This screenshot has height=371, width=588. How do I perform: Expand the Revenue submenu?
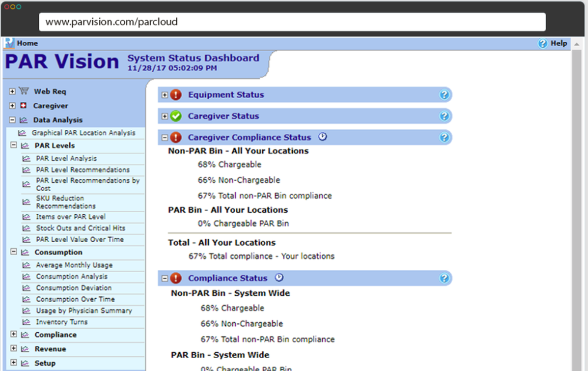pyautogui.click(x=14, y=348)
